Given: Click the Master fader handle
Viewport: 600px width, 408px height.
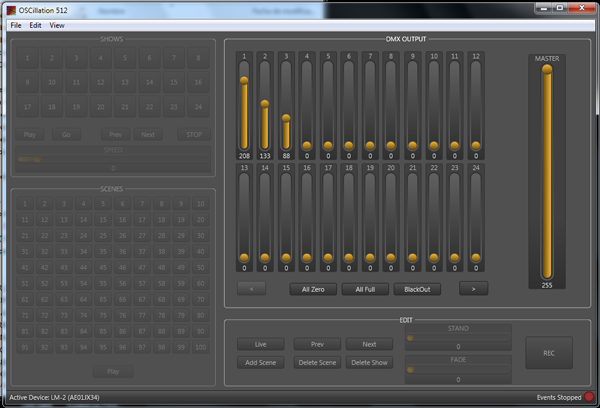Looking at the screenshot, I should tap(546, 70).
